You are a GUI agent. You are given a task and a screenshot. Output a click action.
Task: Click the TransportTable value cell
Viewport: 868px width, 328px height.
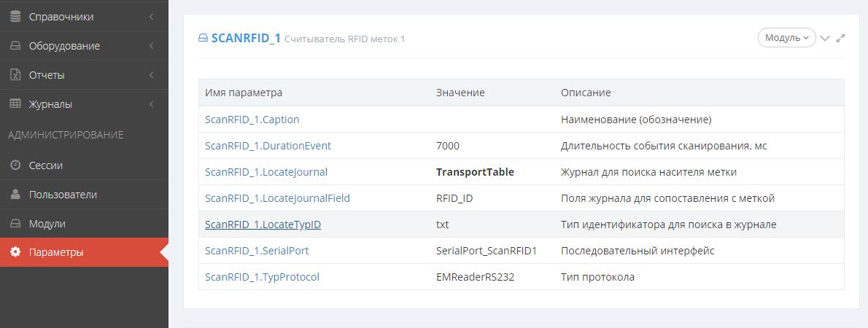475,172
